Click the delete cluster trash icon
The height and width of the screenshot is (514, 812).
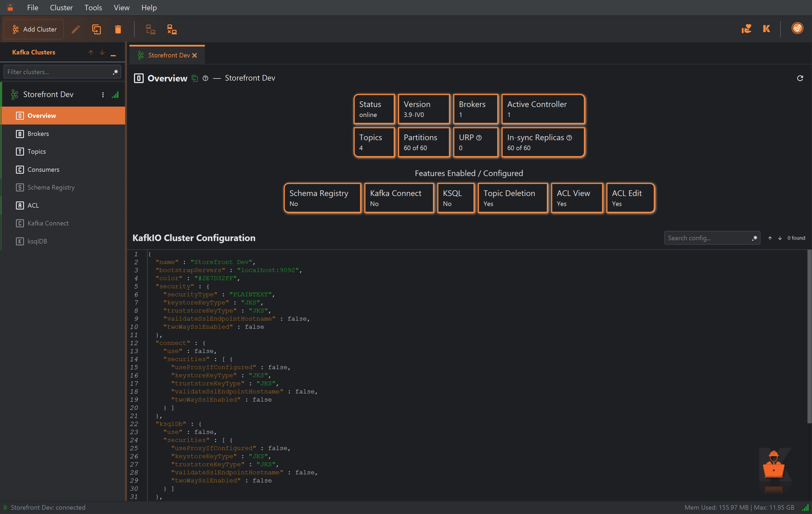click(118, 29)
